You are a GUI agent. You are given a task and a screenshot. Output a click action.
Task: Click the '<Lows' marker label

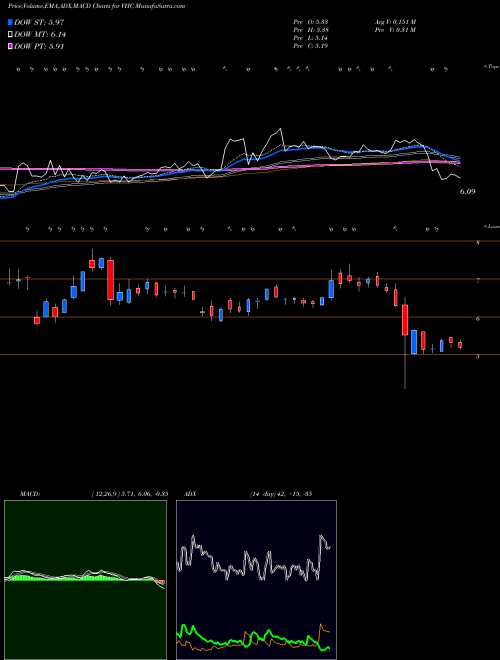point(491,226)
